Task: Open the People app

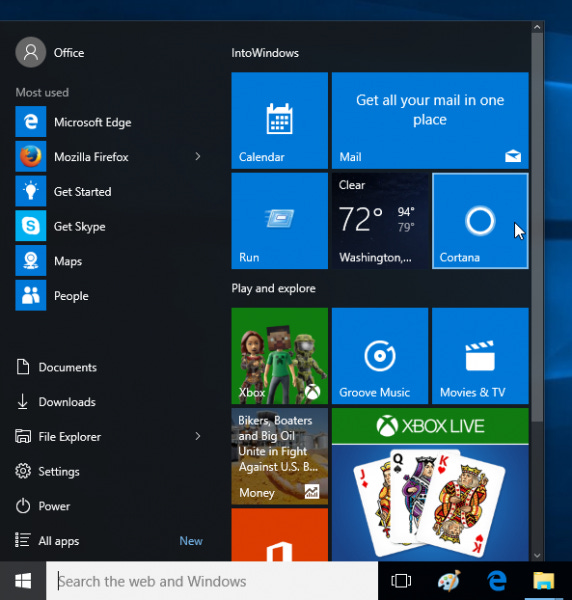Action: 109,295
